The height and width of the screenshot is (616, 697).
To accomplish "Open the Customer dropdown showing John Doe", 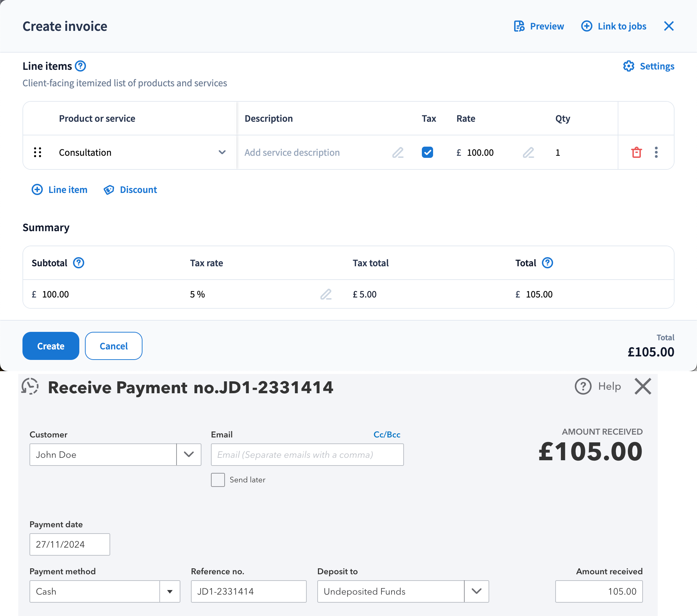I will 189,455.
